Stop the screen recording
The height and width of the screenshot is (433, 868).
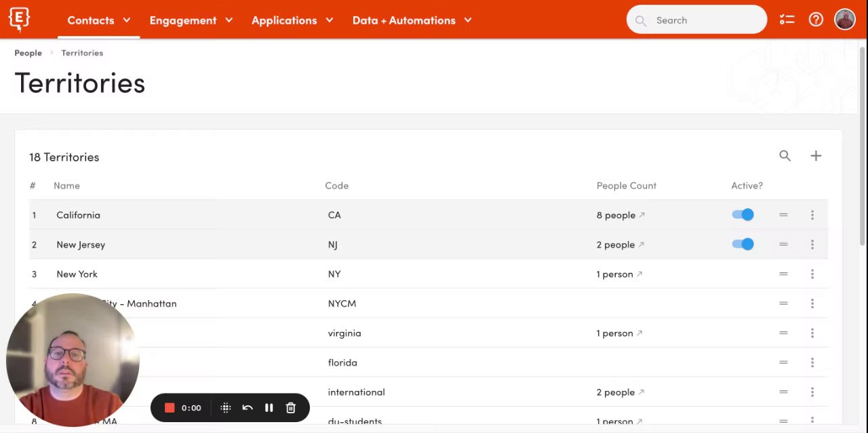(x=170, y=408)
